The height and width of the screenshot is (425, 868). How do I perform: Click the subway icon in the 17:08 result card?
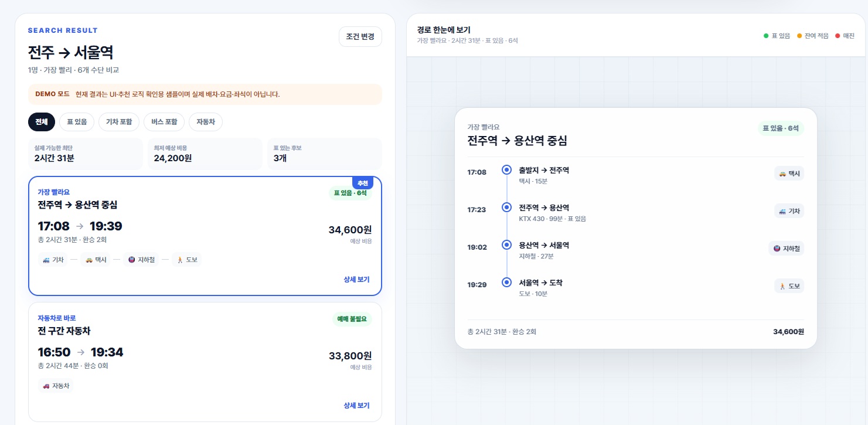132,260
